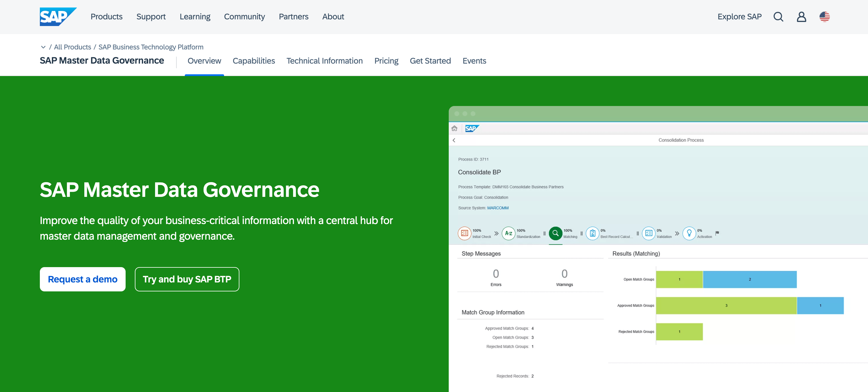Select the A-Z Standardization step icon
Screen dimensions: 868x392
tap(508, 233)
